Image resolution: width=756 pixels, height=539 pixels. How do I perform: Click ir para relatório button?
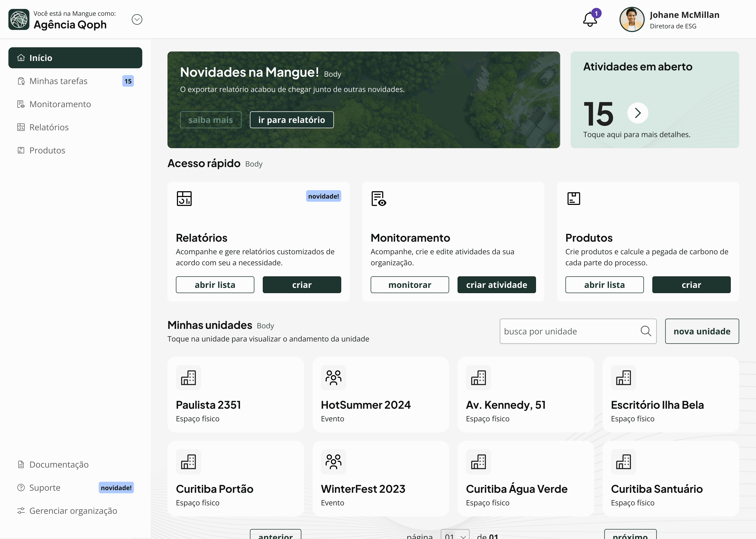pyautogui.click(x=292, y=120)
